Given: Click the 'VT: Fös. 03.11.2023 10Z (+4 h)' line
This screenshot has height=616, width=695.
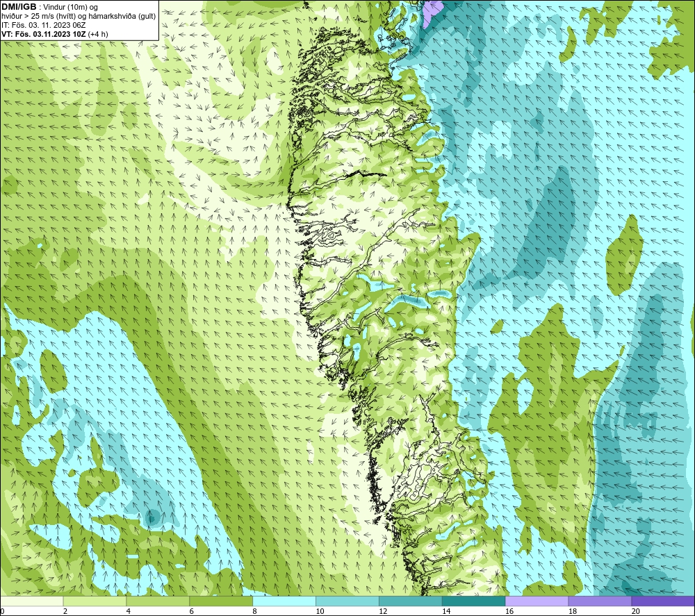Looking at the screenshot, I should (54, 34).
